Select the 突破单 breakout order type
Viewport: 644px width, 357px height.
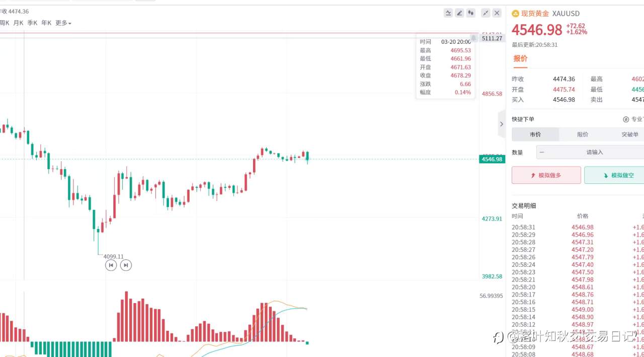(629, 134)
